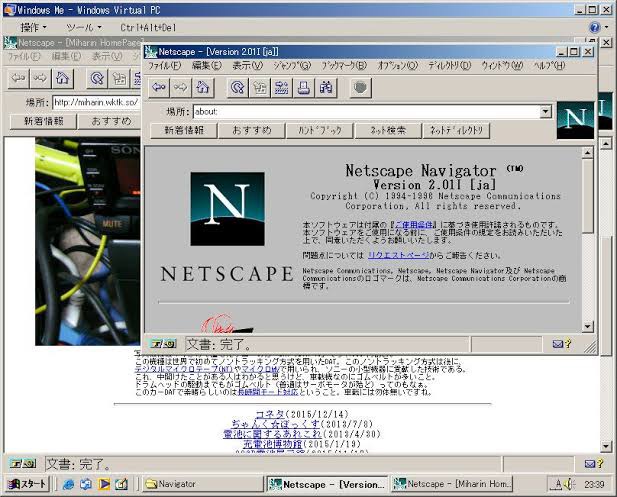
Task: Send Ctrl+Alt+Del from Virtual PC menu
Action: click(x=148, y=27)
